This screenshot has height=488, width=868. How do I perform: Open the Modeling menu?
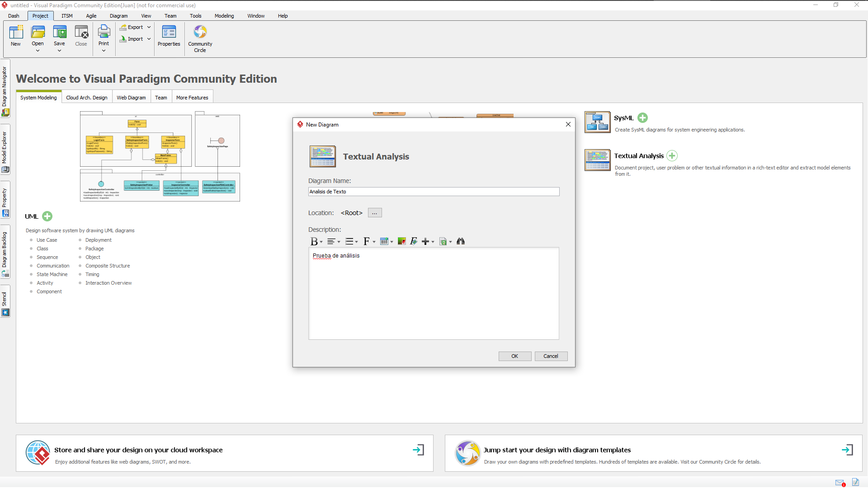[224, 16]
